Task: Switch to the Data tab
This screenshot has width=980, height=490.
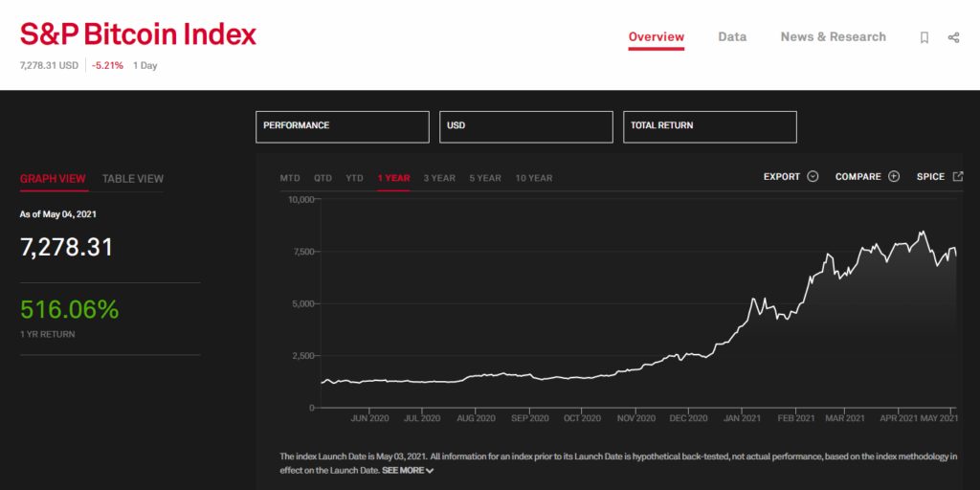Action: [732, 37]
